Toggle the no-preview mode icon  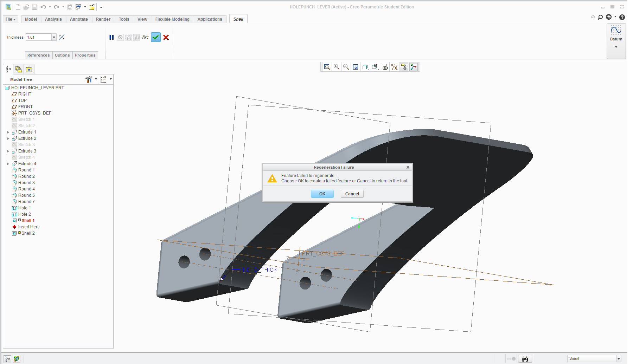[x=120, y=37]
